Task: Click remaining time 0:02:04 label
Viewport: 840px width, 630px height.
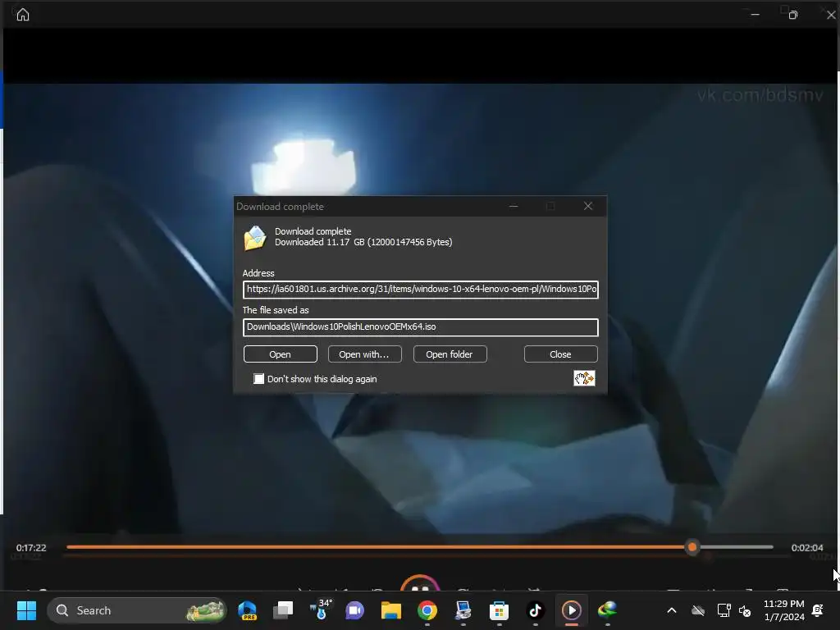Action: (x=807, y=547)
